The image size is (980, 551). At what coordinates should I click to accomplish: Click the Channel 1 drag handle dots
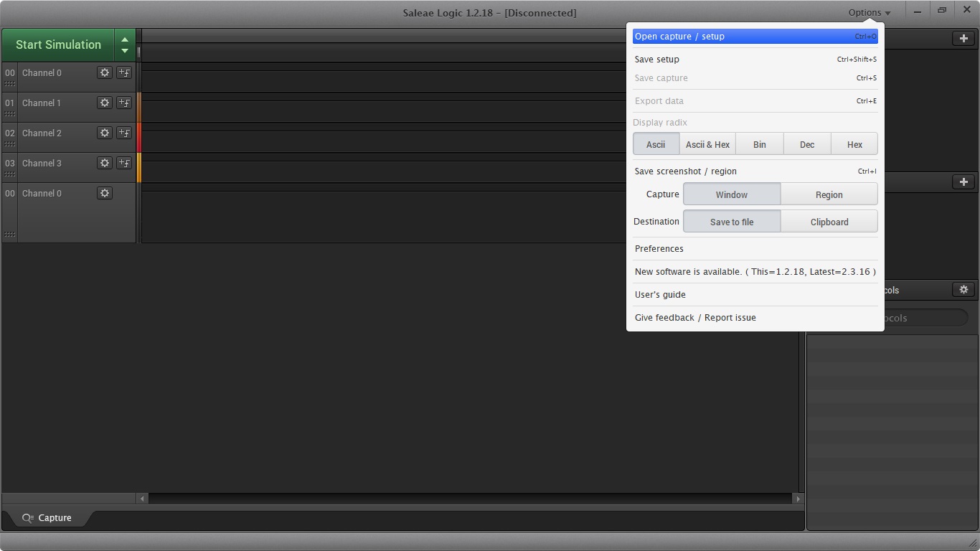[10, 113]
